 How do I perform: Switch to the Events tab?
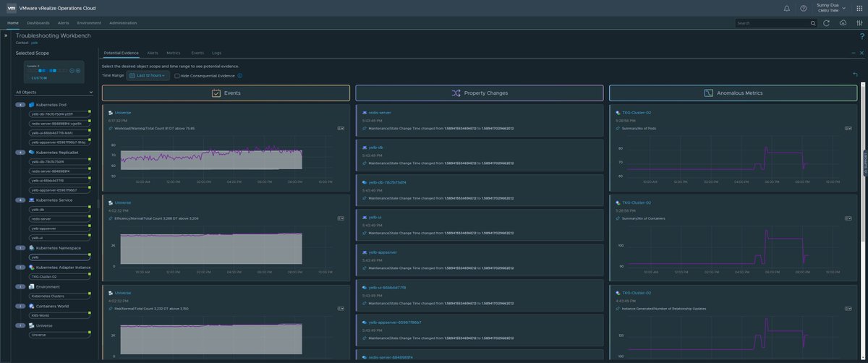pos(197,53)
